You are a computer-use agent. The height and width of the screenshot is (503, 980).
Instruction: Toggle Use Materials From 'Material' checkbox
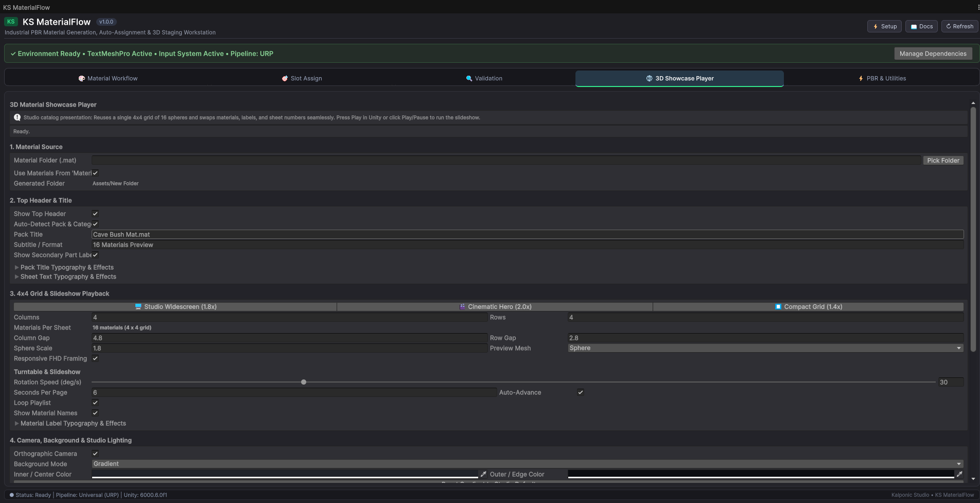tap(95, 173)
